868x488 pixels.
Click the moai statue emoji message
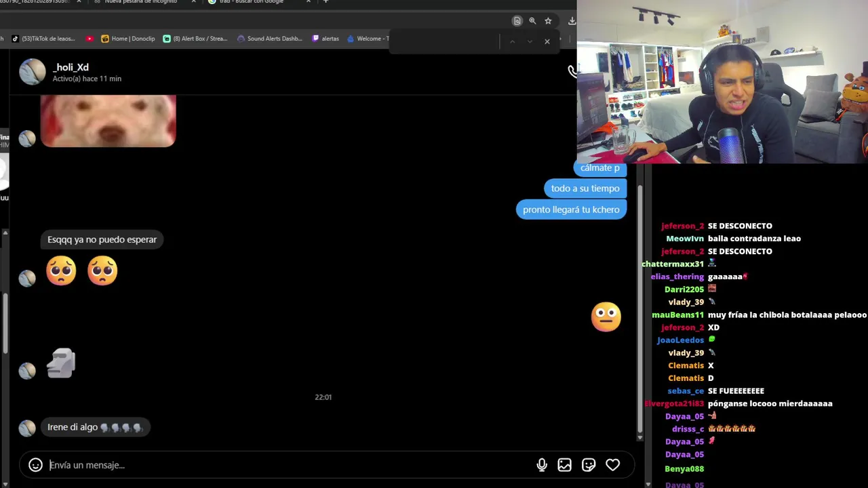click(x=61, y=363)
